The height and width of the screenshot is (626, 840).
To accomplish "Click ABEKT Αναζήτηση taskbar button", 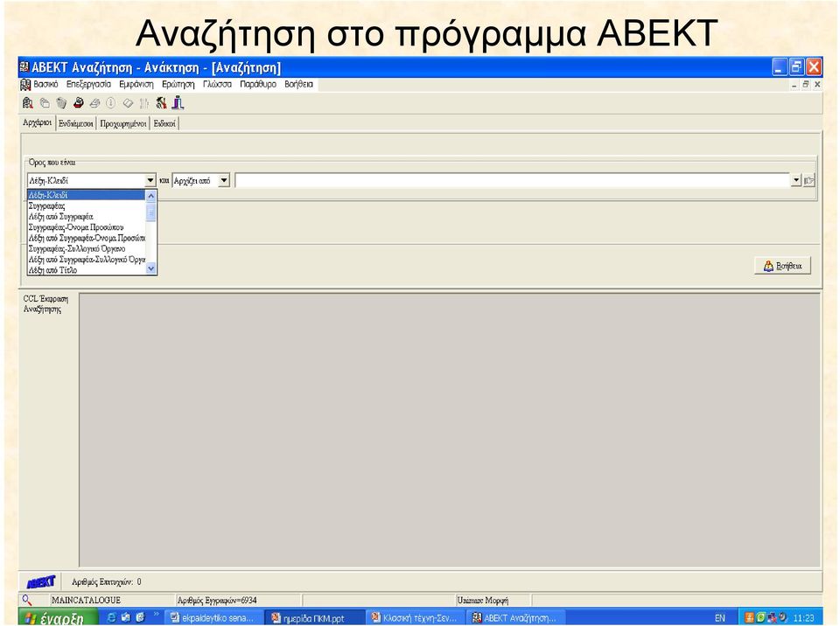I will (x=515, y=618).
